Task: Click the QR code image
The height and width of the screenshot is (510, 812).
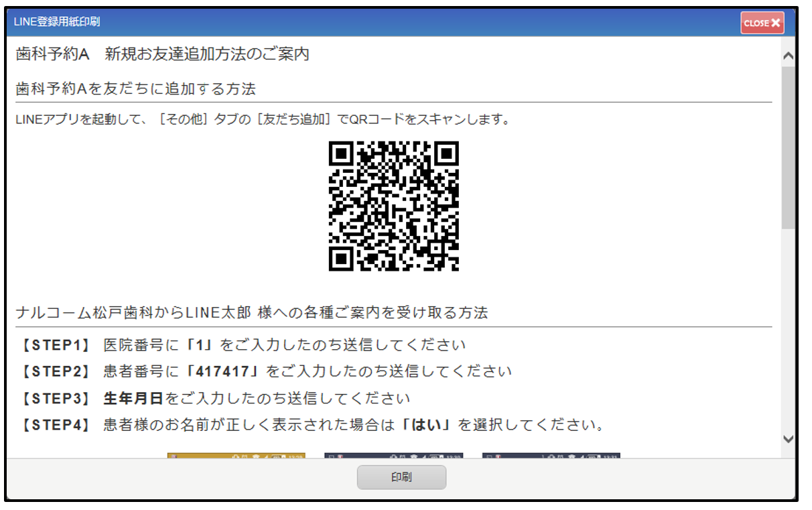Action: tap(394, 206)
